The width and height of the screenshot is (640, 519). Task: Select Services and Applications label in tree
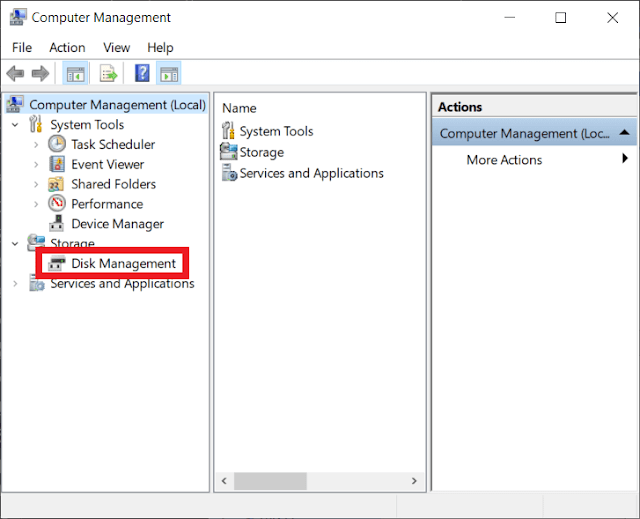point(122,284)
